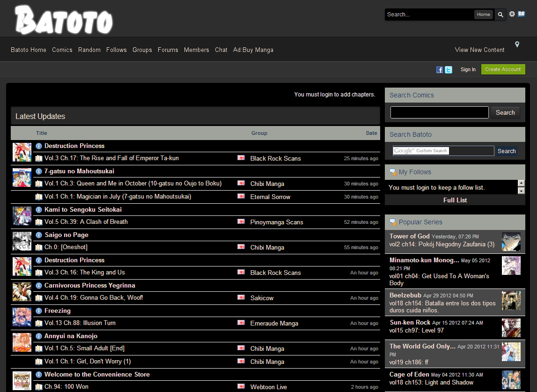Click info icon beside Annyui na Kanojo
Screen dimensions: 537x392
(x=39, y=336)
